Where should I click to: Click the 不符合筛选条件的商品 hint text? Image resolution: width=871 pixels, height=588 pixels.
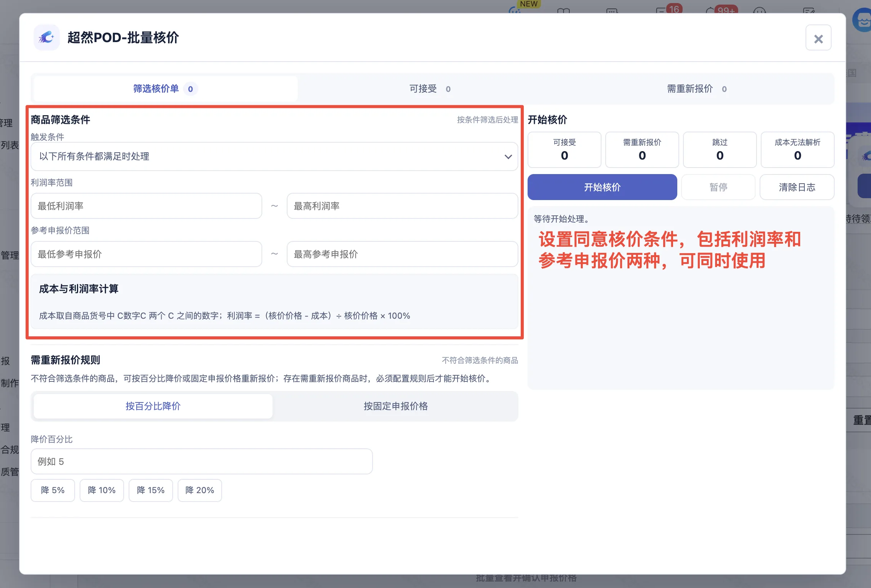[x=480, y=360]
